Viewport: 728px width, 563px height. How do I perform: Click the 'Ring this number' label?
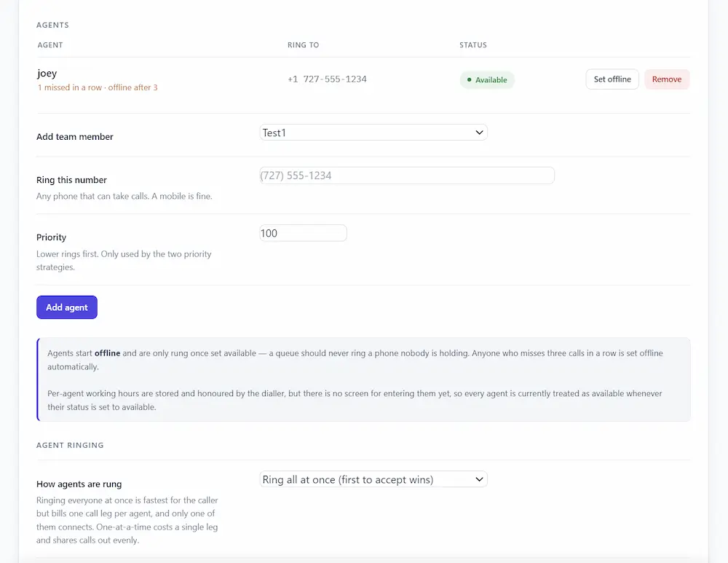pyautogui.click(x=71, y=180)
